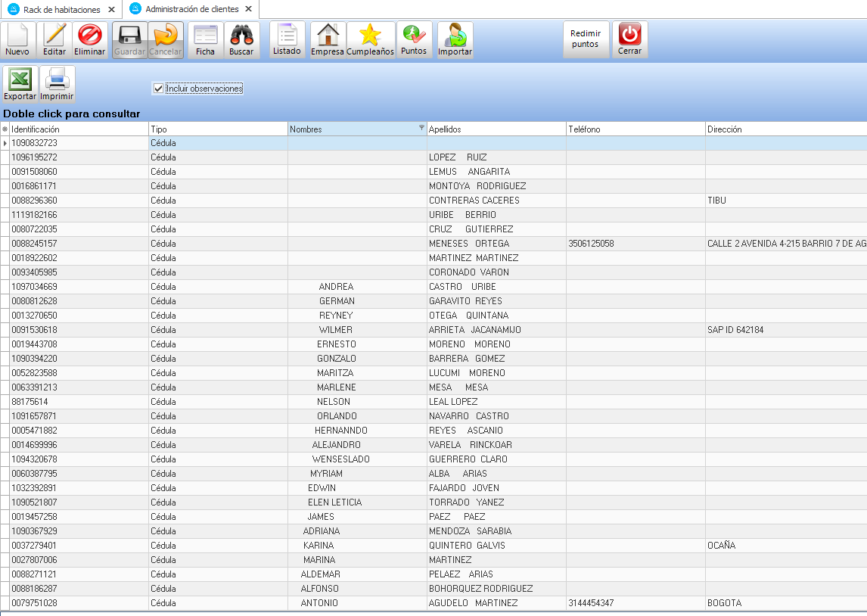The image size is (867, 616).
Task: Click the Importar clients icon
Action: point(455,40)
